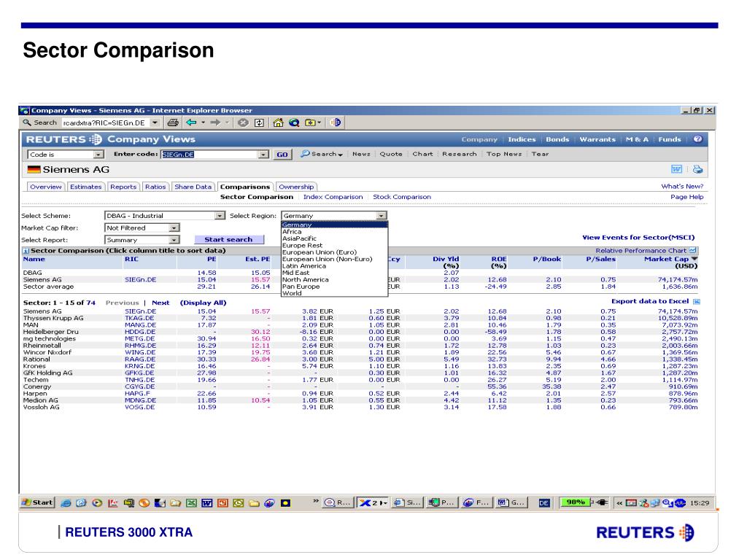Pick 'World' from the region list
Image resolution: width=747 pixels, height=560 pixels.
tap(292, 293)
